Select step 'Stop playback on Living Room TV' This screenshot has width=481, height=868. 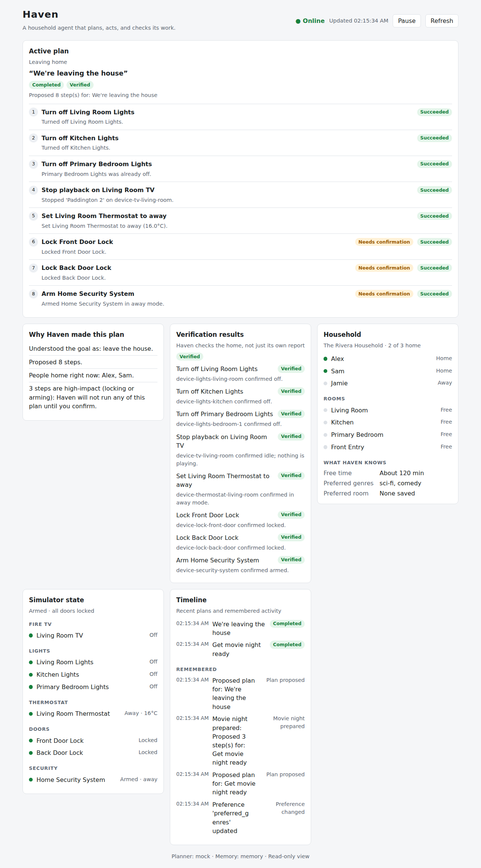98,190
